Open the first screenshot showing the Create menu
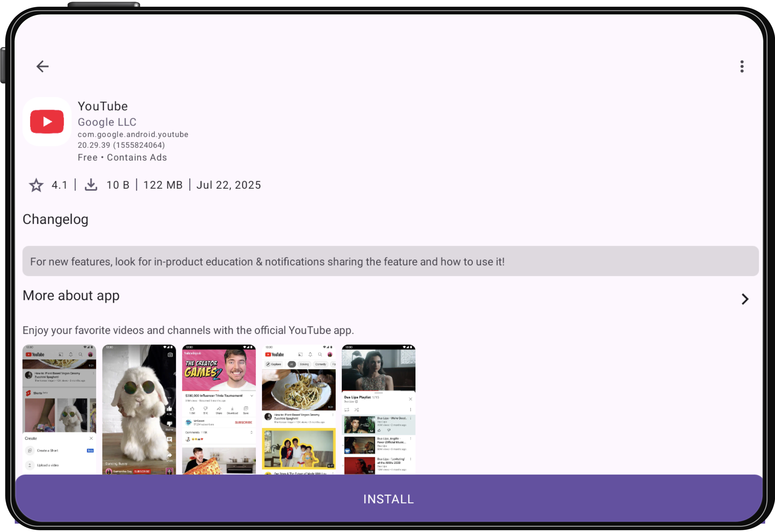 click(x=59, y=409)
